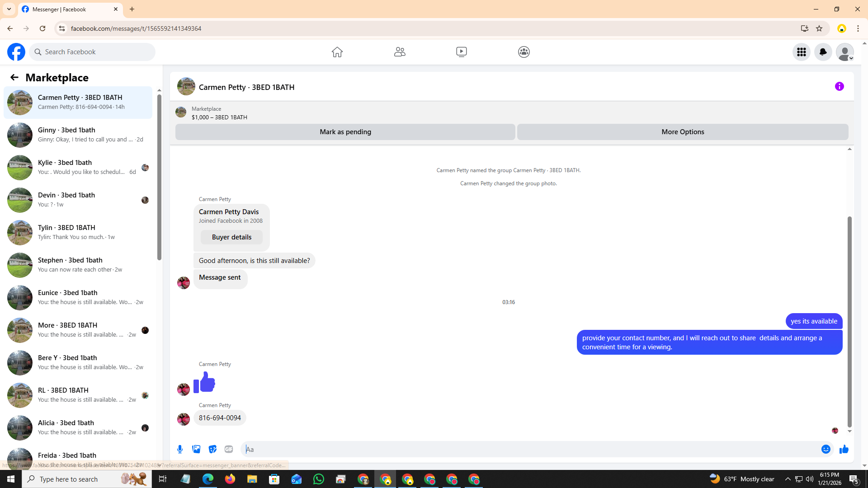Viewport: 868px width, 488px height.
Task: Click the More Options button
Action: tap(682, 132)
